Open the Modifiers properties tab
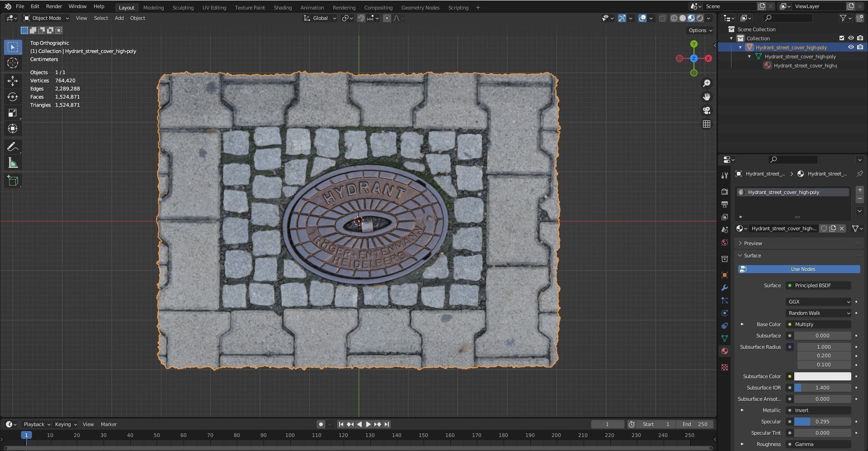 725,288
